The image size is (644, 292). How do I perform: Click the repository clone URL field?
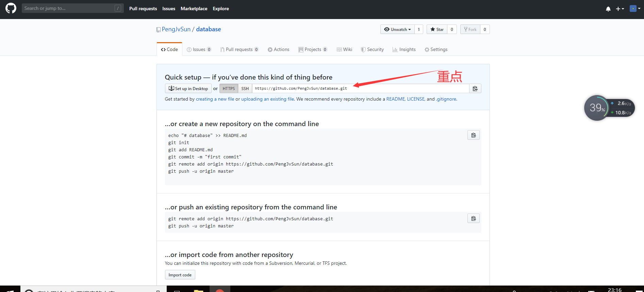click(360, 88)
